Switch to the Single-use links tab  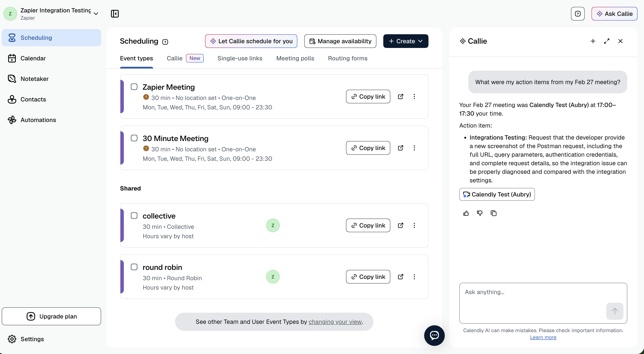coord(240,58)
